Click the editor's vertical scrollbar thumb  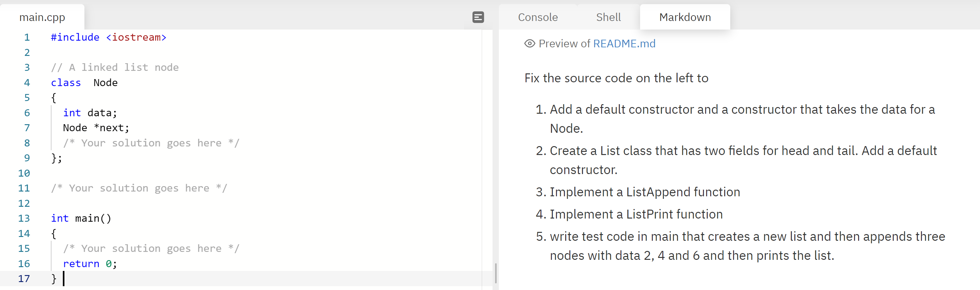[495, 273]
